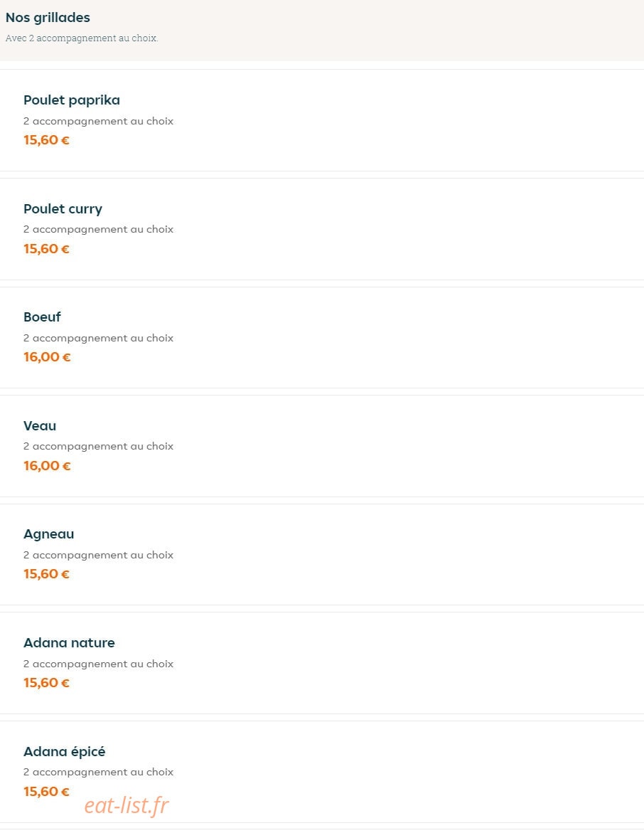Click accompagnement description under Adana épicé
644x833 pixels.
coord(98,773)
